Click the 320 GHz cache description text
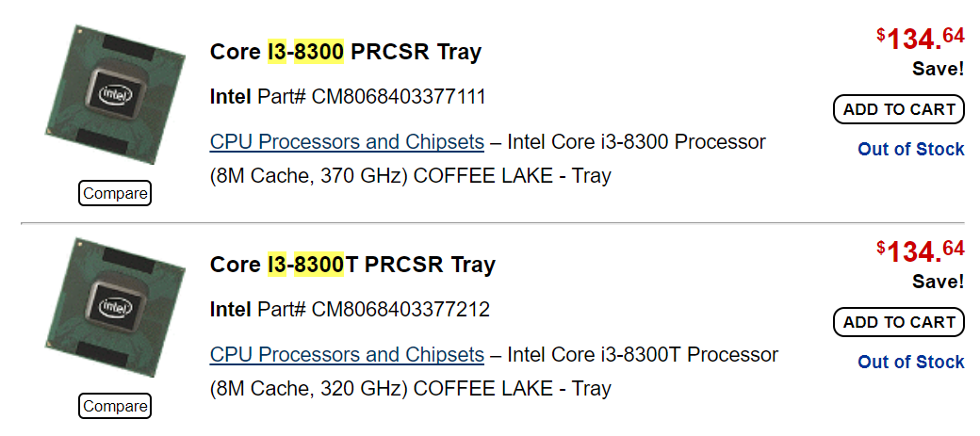This screenshot has width=980, height=436. (x=410, y=389)
